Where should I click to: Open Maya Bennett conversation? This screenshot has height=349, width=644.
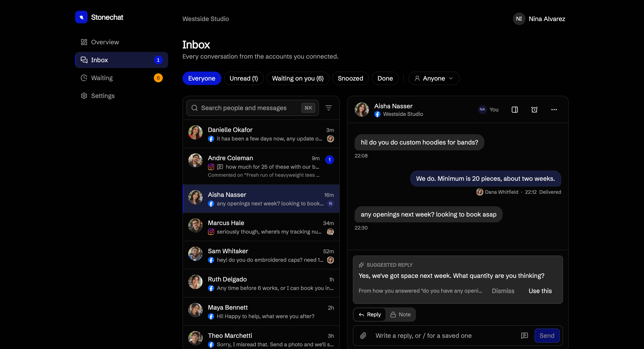tap(261, 311)
